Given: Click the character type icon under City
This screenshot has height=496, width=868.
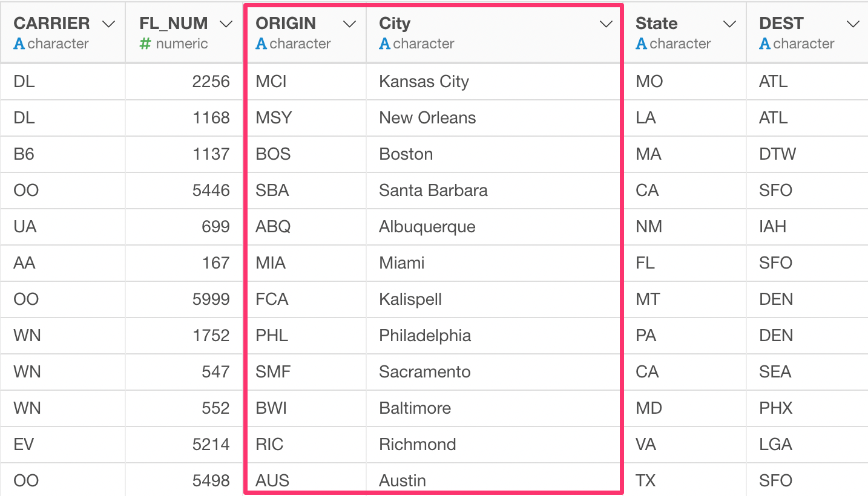Looking at the screenshot, I should [x=385, y=44].
